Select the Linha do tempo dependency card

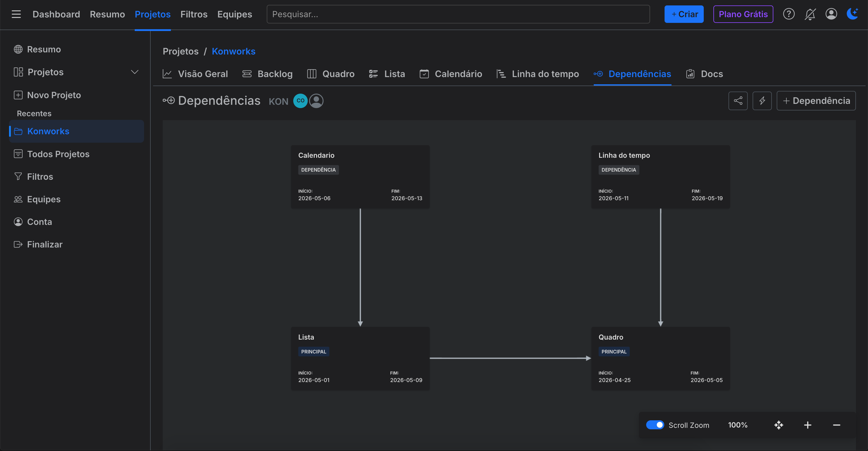pos(660,177)
